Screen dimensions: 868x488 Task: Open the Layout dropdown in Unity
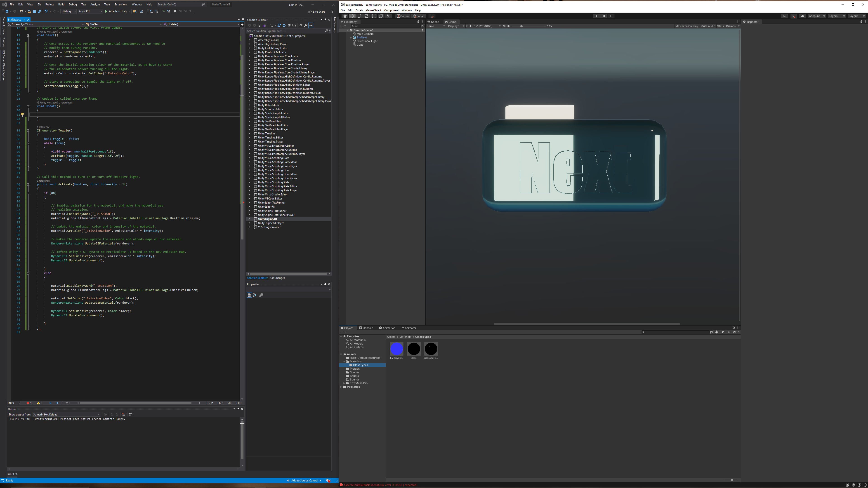pos(856,16)
